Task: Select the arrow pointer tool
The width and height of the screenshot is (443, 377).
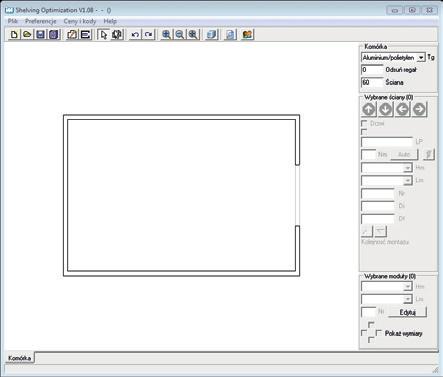Action: tap(104, 34)
